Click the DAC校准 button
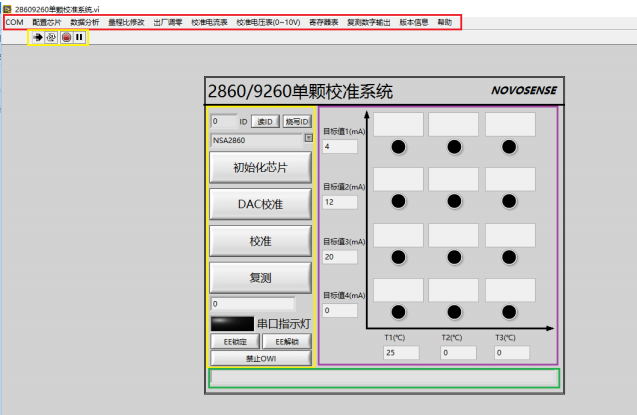Image resolution: width=637 pixels, height=415 pixels. coord(260,204)
